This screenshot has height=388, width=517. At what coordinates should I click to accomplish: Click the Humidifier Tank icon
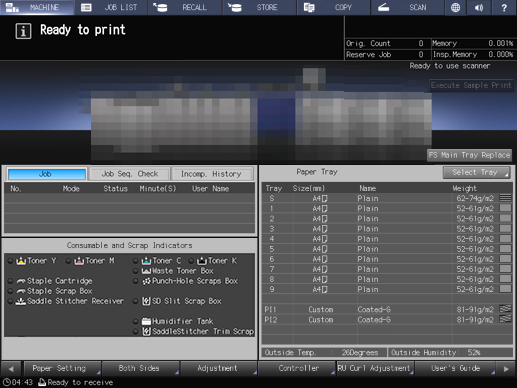(x=146, y=321)
